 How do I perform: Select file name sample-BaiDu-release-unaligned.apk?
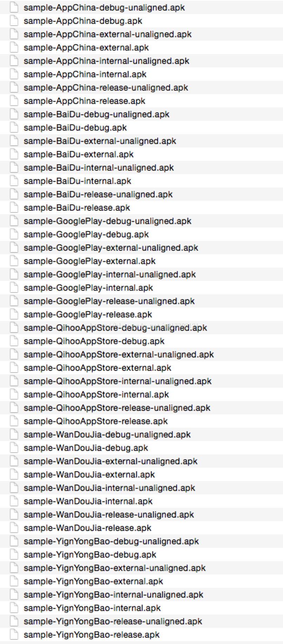coord(98,195)
